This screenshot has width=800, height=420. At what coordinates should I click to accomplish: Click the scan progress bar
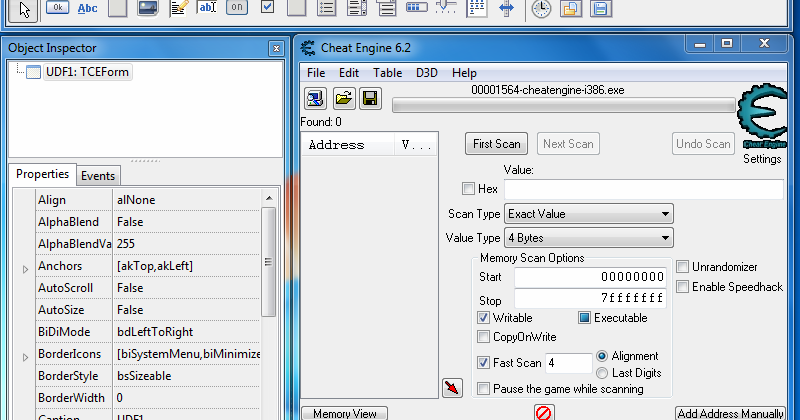tap(564, 106)
